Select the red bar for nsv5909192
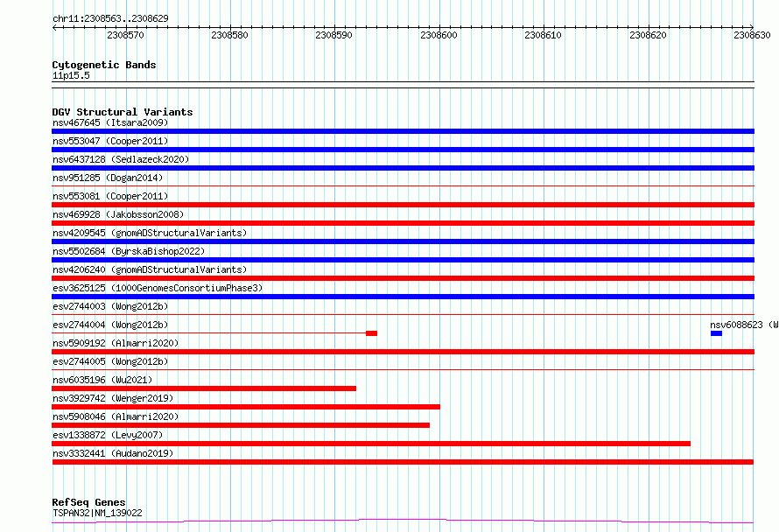Viewport: 779px width, 532px height. [403, 352]
